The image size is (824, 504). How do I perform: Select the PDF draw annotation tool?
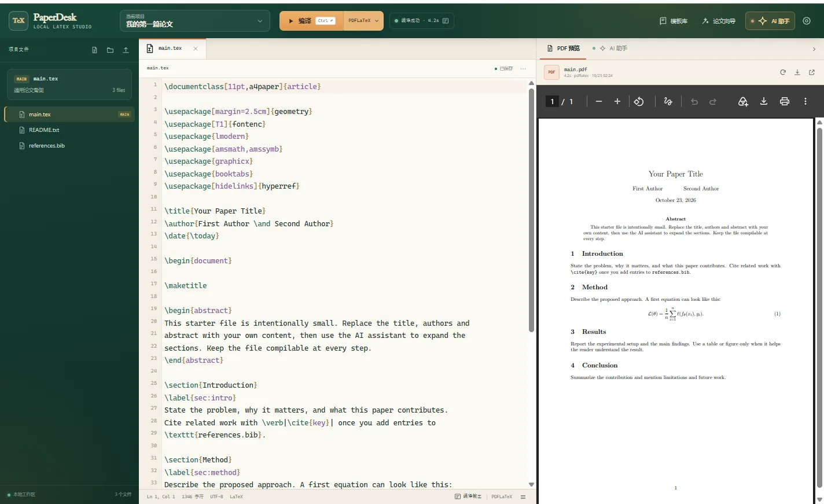668,101
